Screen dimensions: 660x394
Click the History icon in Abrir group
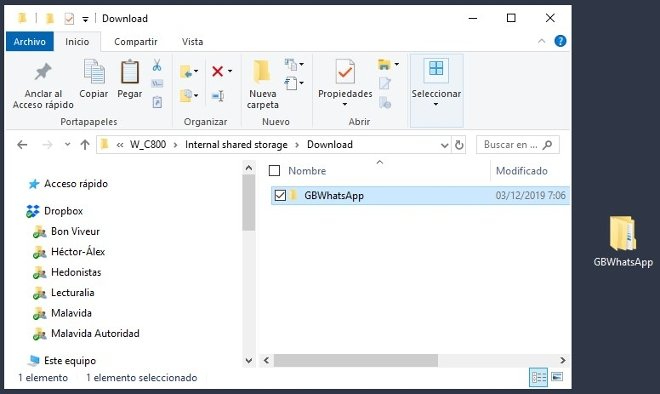[385, 102]
